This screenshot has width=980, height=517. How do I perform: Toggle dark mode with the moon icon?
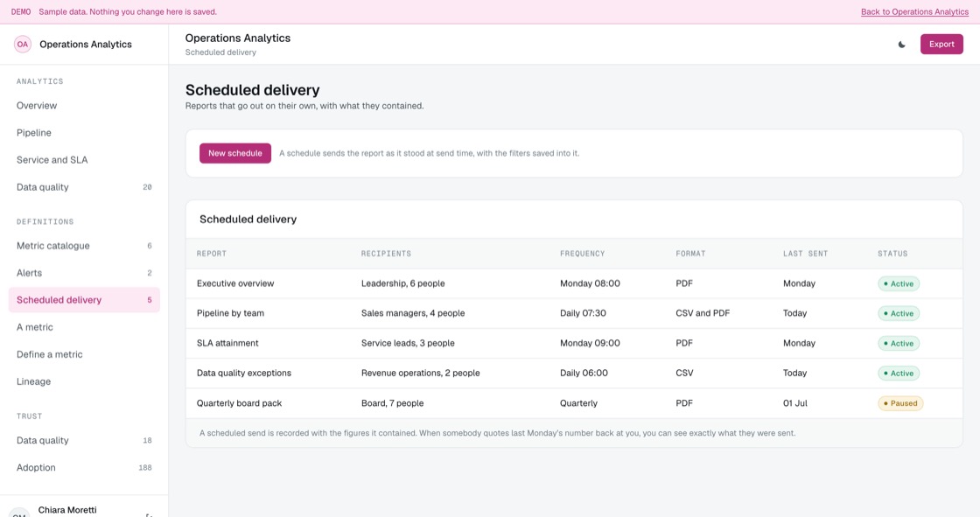(901, 45)
